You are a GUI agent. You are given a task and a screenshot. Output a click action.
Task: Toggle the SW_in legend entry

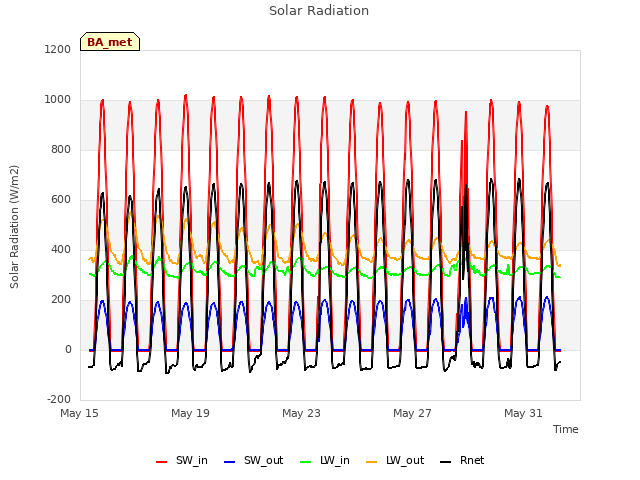click(182, 460)
